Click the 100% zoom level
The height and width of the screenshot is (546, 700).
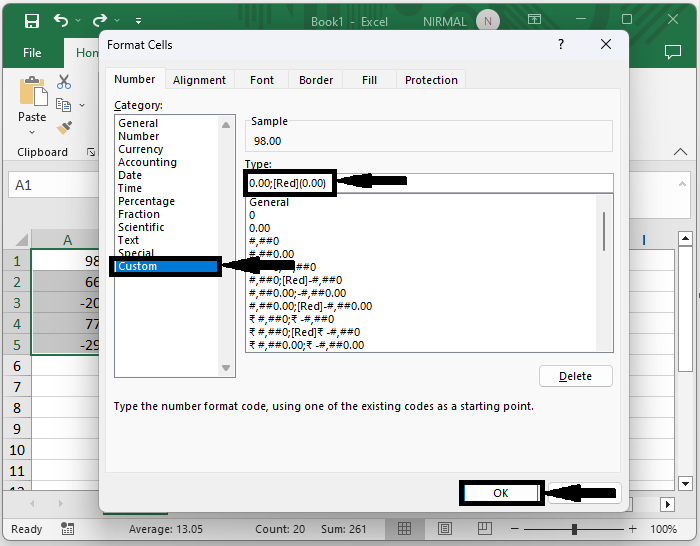pyautogui.click(x=663, y=529)
